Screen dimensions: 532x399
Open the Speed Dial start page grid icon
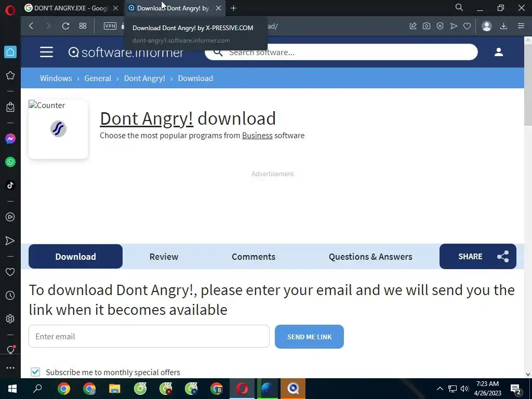click(83, 26)
